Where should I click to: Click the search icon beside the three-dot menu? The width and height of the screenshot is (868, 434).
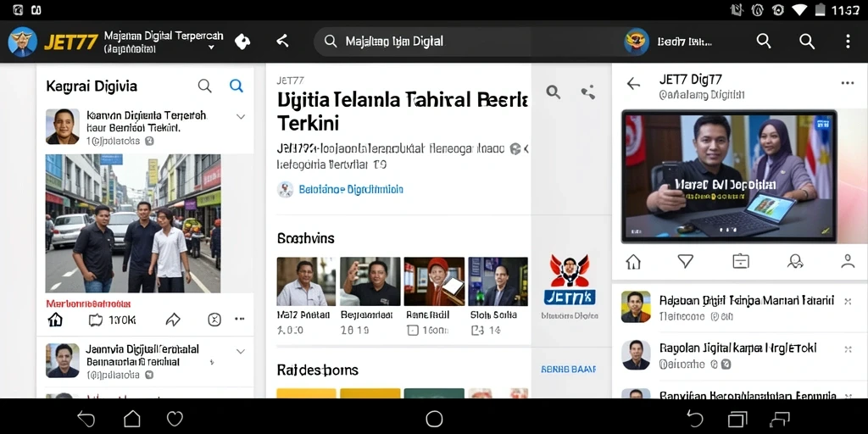(x=807, y=41)
